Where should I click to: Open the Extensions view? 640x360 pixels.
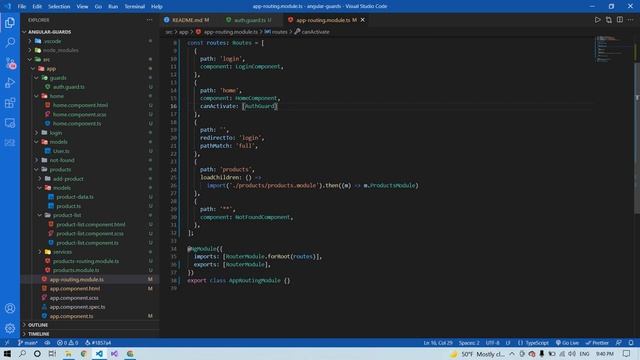click(10, 103)
